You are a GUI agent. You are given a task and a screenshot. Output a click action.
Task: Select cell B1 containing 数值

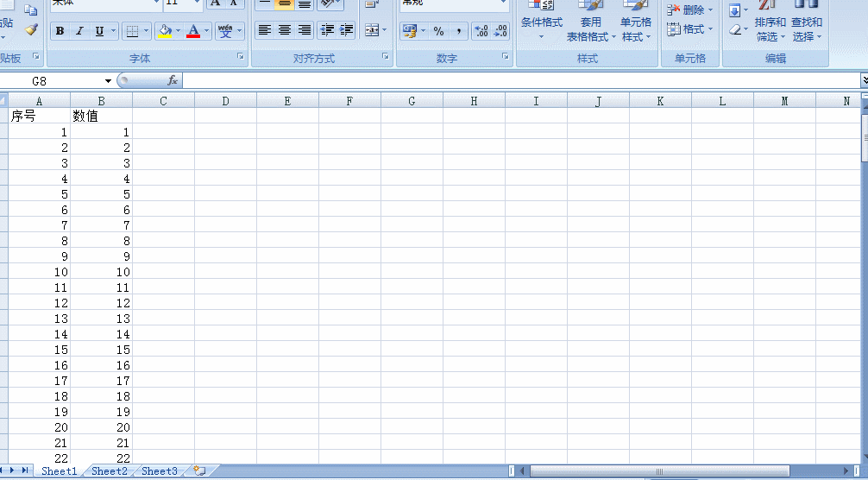coord(101,116)
